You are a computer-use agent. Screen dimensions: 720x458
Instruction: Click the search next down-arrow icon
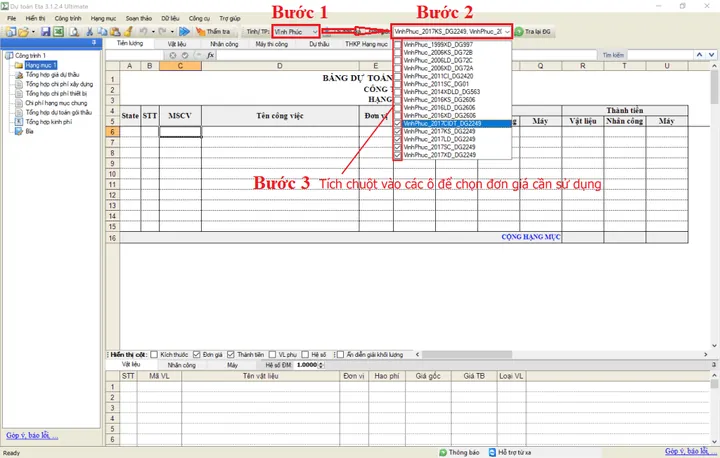click(712, 55)
